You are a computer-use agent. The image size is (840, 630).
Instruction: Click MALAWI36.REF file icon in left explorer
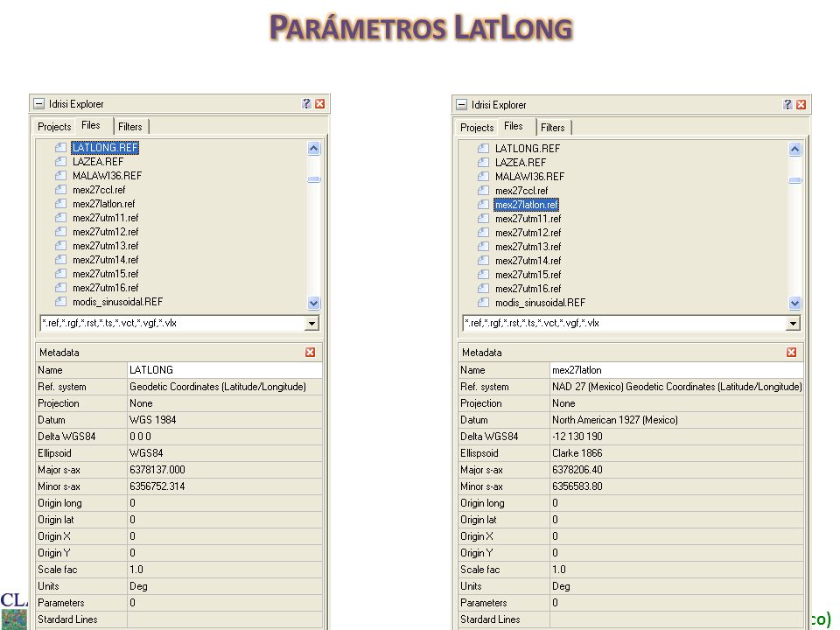61,175
